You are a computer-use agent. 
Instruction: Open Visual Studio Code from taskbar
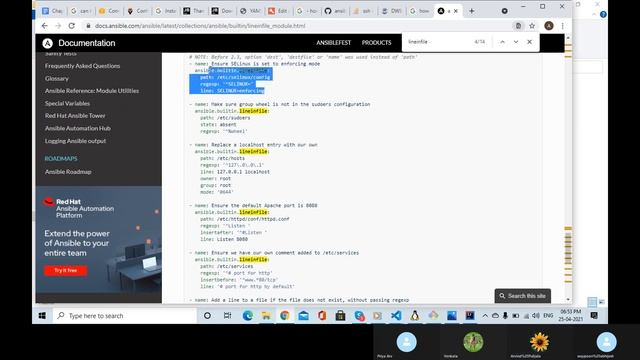tap(396, 316)
